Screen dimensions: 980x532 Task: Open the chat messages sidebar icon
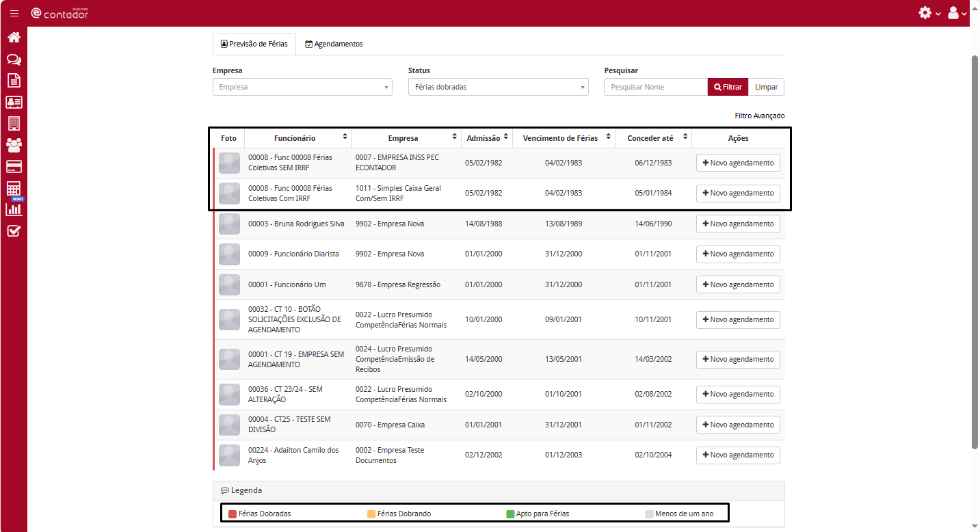[14, 59]
